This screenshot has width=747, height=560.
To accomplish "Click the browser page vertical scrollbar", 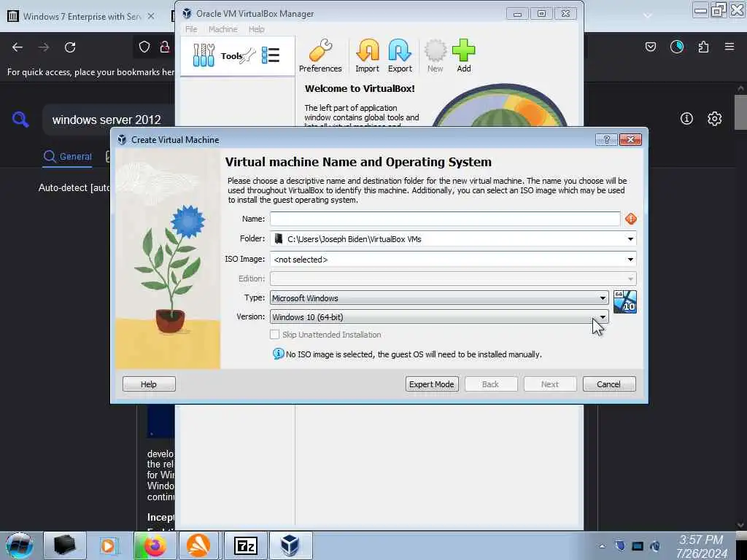I will pyautogui.click(x=740, y=112).
